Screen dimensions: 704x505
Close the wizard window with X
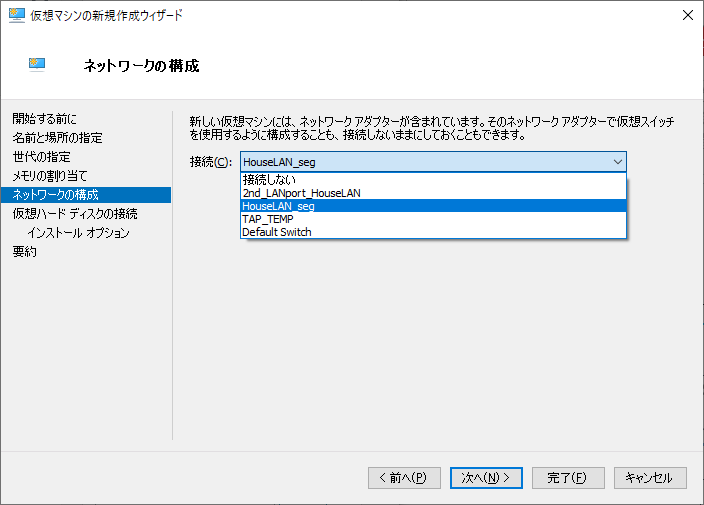click(687, 16)
